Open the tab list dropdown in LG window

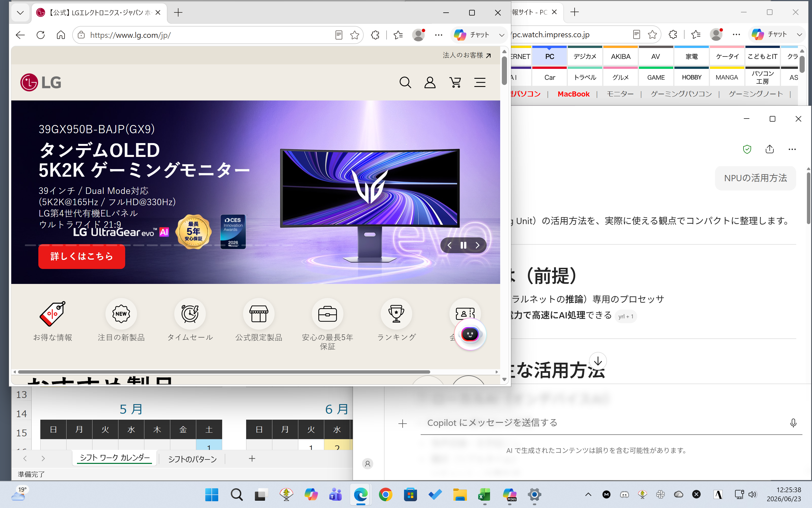coord(20,13)
